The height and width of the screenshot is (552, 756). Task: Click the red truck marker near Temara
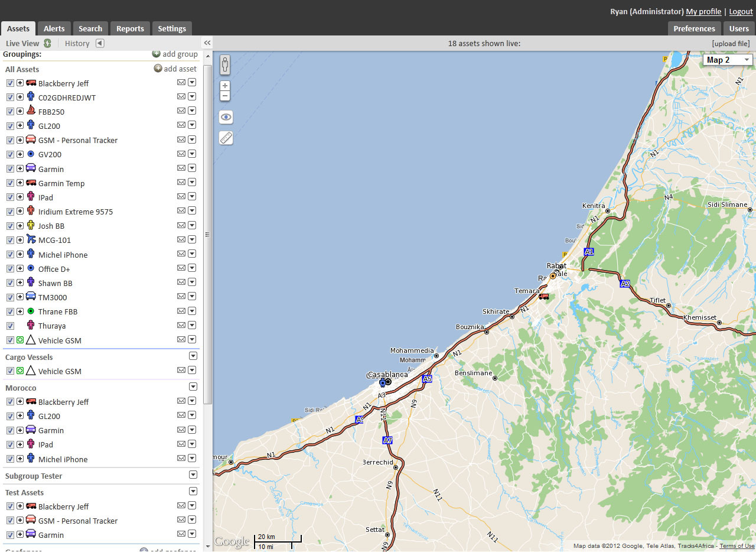point(543,296)
